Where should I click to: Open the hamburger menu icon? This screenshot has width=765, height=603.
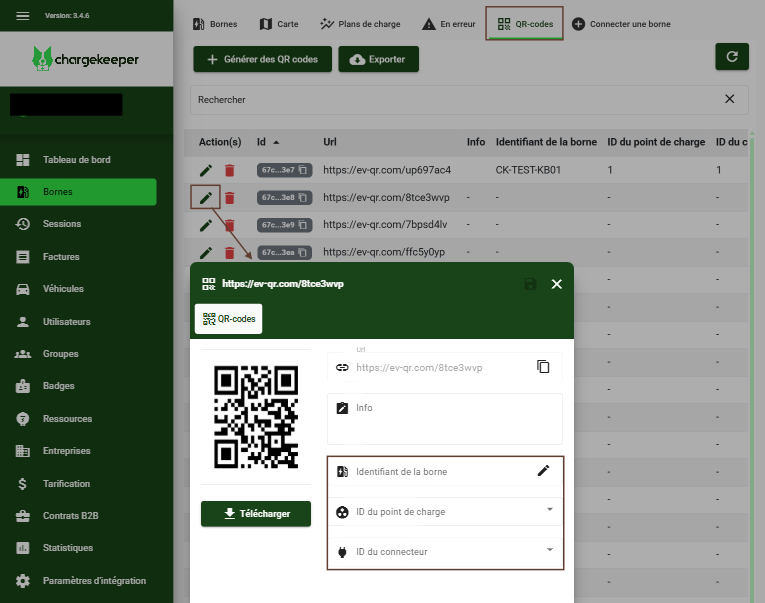pyautogui.click(x=22, y=16)
